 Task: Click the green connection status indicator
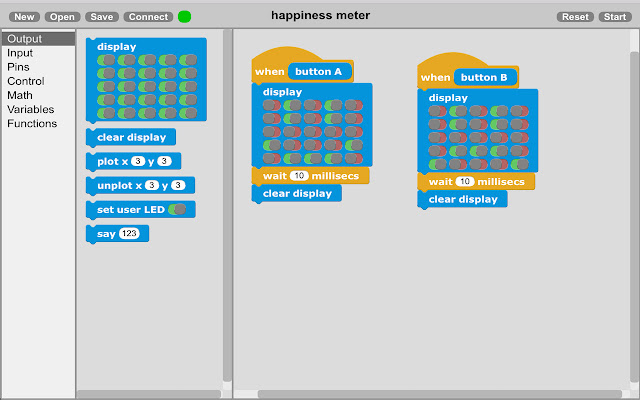pyautogui.click(x=184, y=17)
